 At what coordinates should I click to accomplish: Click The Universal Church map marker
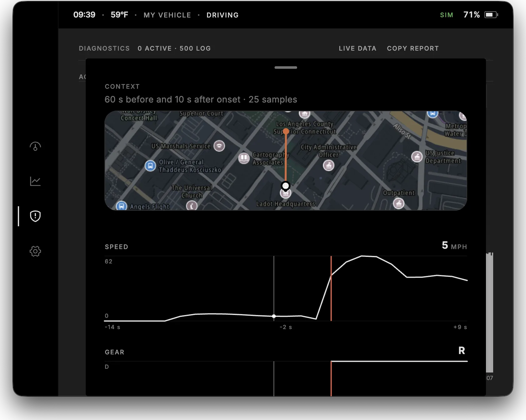click(192, 206)
